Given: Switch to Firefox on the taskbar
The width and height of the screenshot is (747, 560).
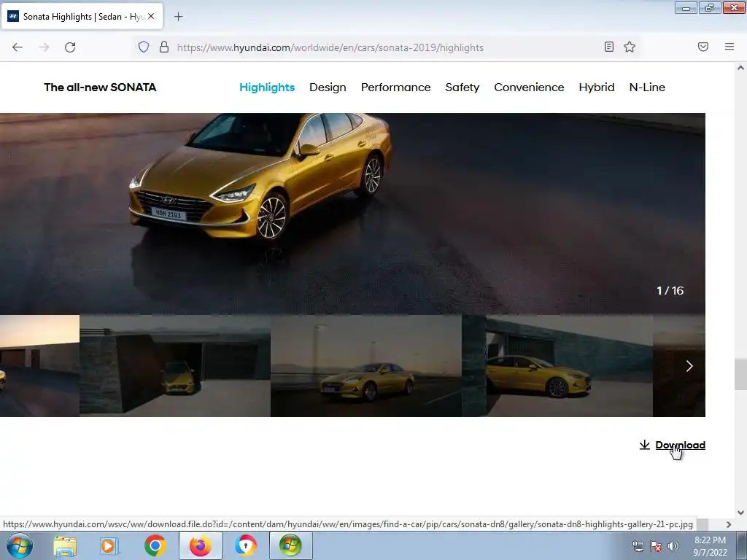Looking at the screenshot, I should pyautogui.click(x=201, y=545).
